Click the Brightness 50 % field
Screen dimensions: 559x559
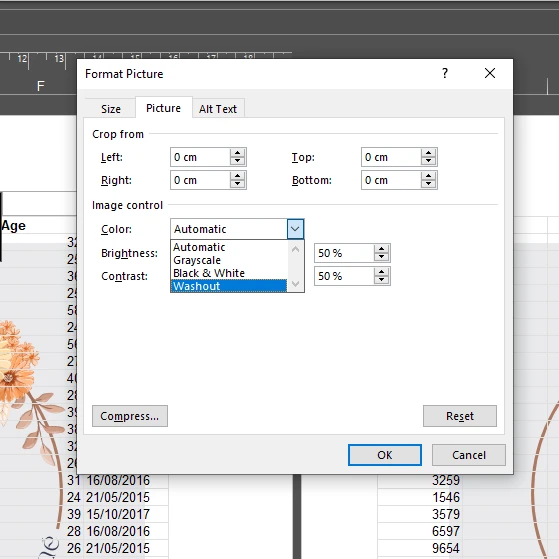344,253
